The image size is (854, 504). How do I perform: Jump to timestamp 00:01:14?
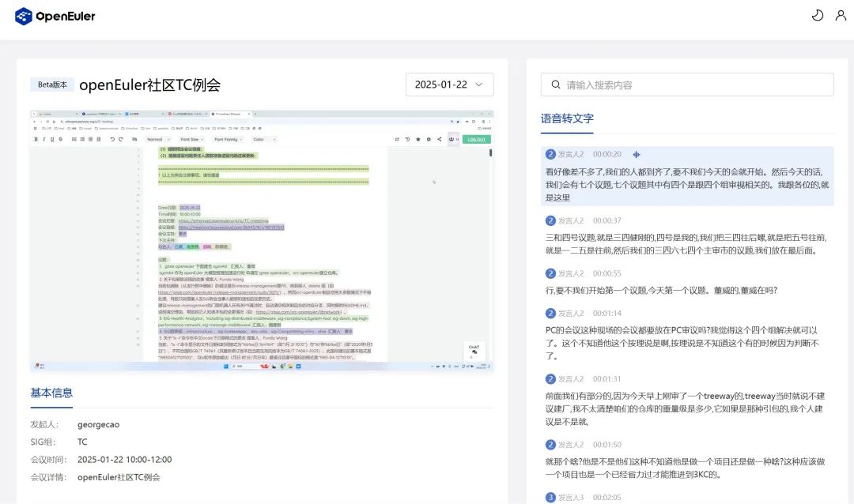point(606,313)
